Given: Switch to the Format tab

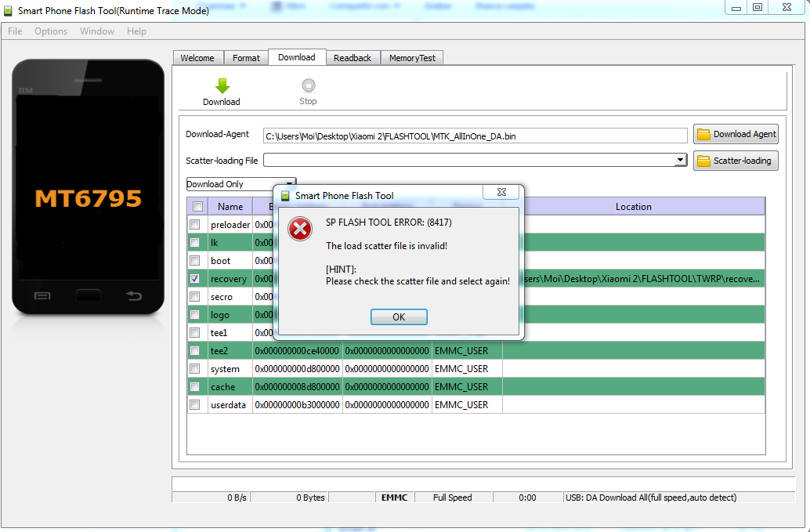Looking at the screenshot, I should 246,58.
